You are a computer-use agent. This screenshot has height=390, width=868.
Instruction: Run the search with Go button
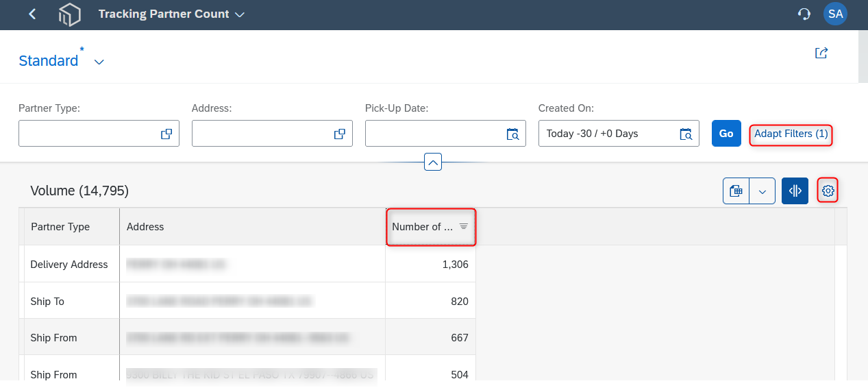click(726, 134)
